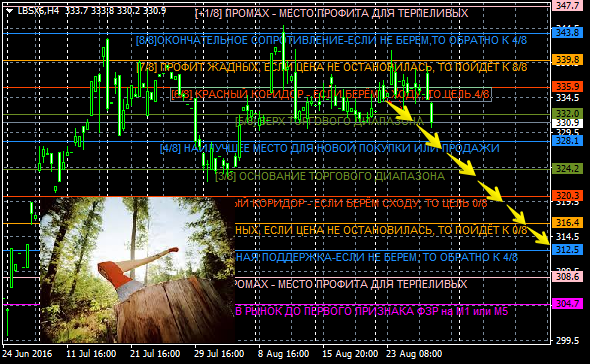This screenshot has height=364, width=590.
Task: Click the 11 Jul 16:00 time axis label
Action: click(x=91, y=354)
